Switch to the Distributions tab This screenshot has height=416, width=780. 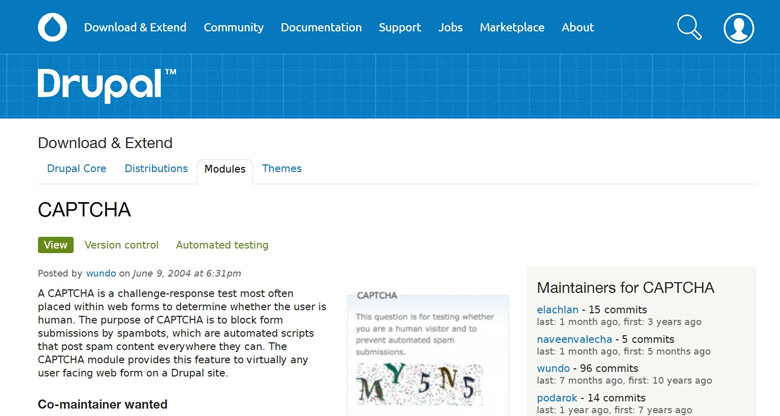[156, 169]
